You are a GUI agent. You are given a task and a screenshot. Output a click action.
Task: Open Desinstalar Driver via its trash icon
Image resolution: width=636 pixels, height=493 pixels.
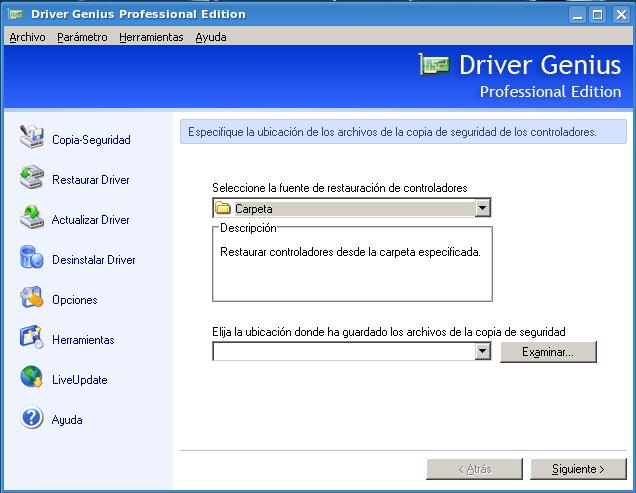[x=32, y=257]
